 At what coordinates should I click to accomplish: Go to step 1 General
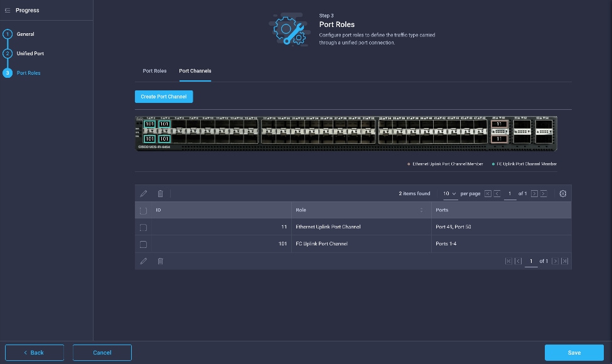pos(8,34)
